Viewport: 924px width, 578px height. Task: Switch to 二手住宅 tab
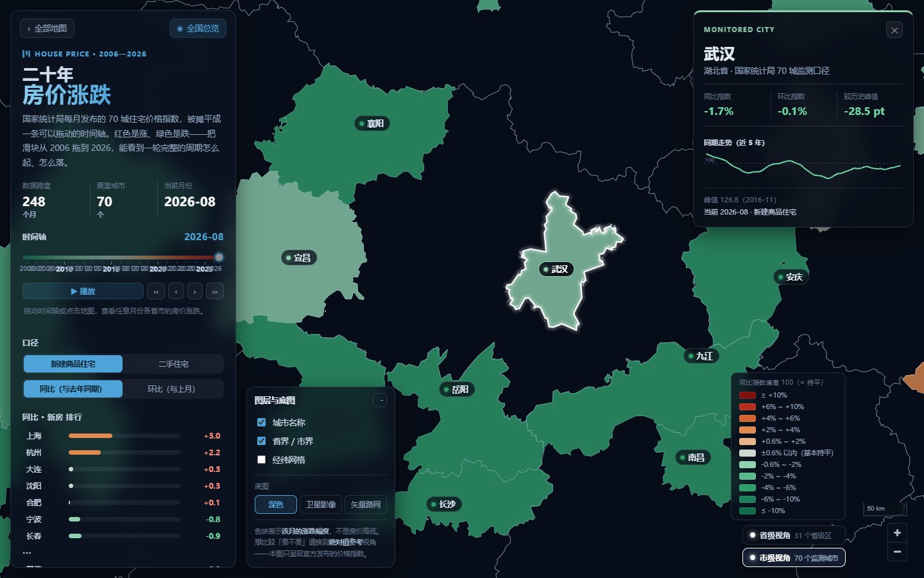173,364
